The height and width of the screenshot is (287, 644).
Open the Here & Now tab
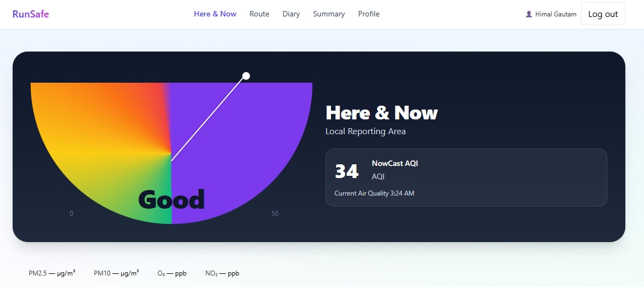(215, 14)
